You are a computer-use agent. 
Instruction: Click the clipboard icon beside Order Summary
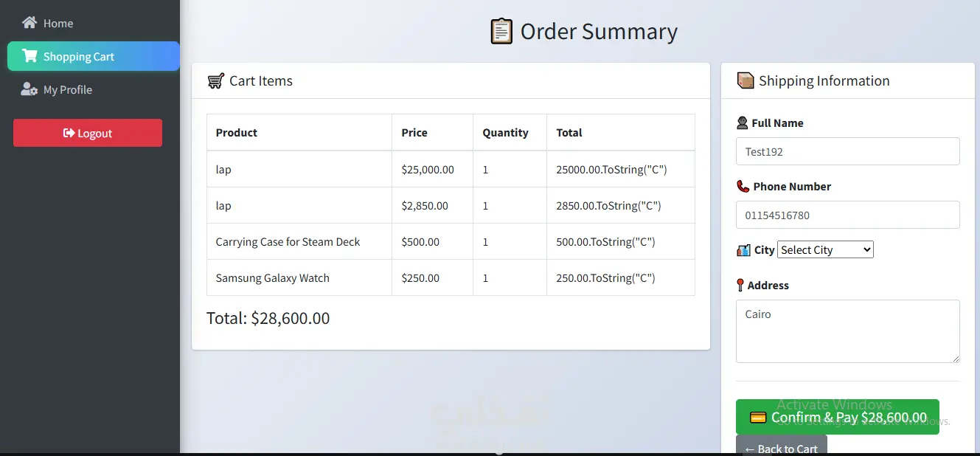pos(501,31)
